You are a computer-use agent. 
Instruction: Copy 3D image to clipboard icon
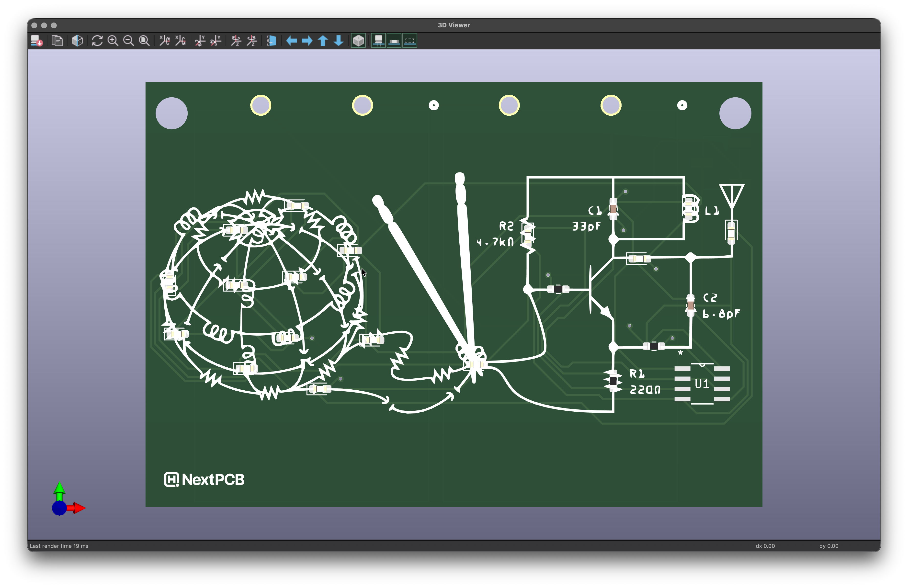tap(57, 40)
